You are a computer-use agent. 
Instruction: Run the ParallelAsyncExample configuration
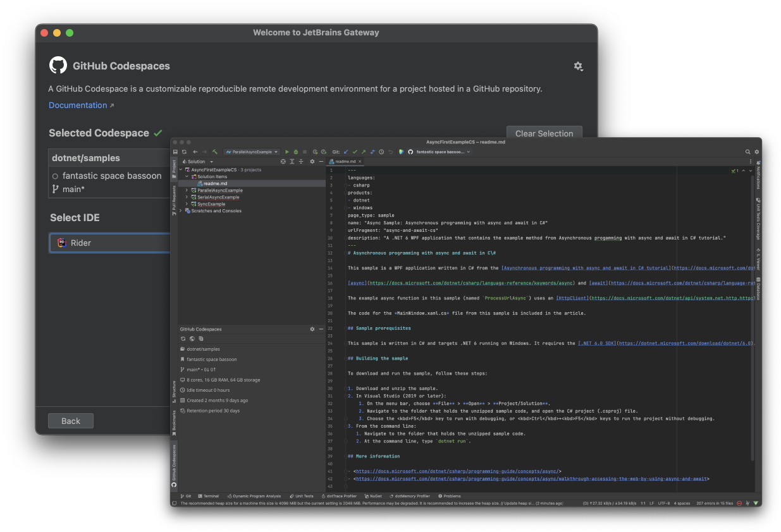(287, 152)
